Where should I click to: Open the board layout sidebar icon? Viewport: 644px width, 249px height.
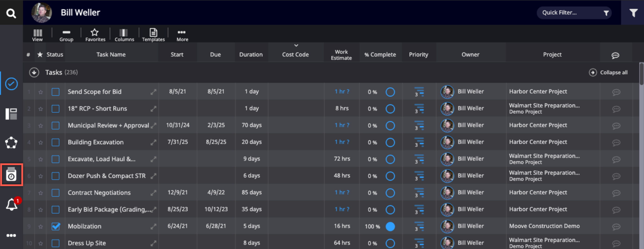[x=11, y=114]
